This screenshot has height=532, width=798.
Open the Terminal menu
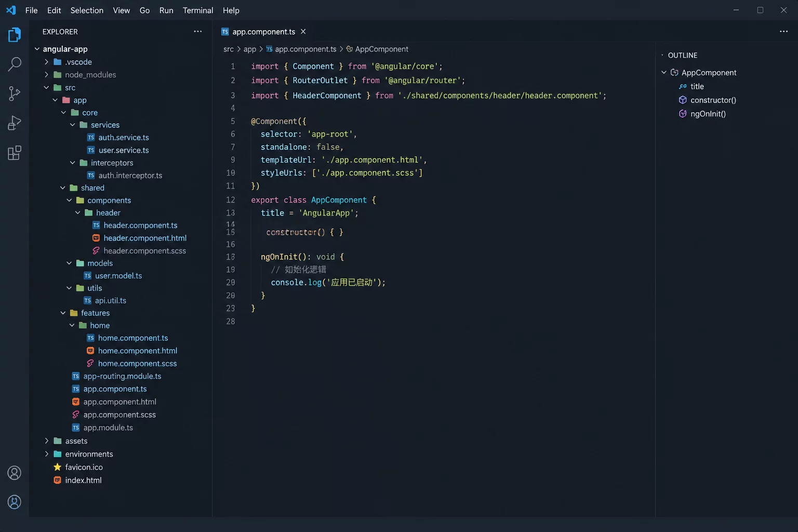(198, 10)
